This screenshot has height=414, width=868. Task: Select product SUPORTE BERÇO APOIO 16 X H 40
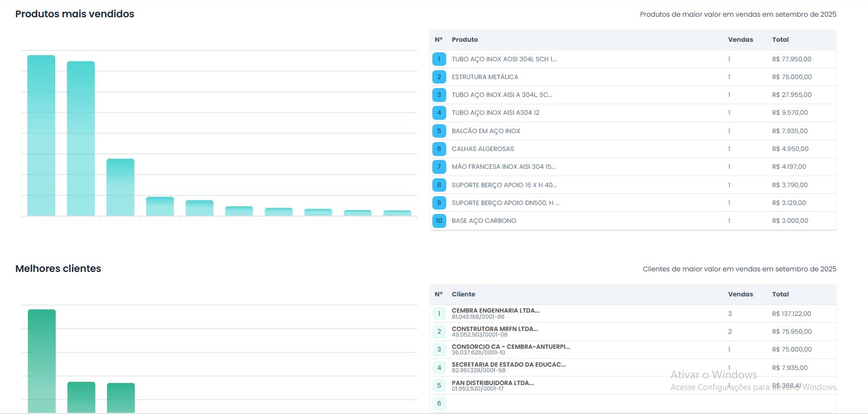[504, 185]
